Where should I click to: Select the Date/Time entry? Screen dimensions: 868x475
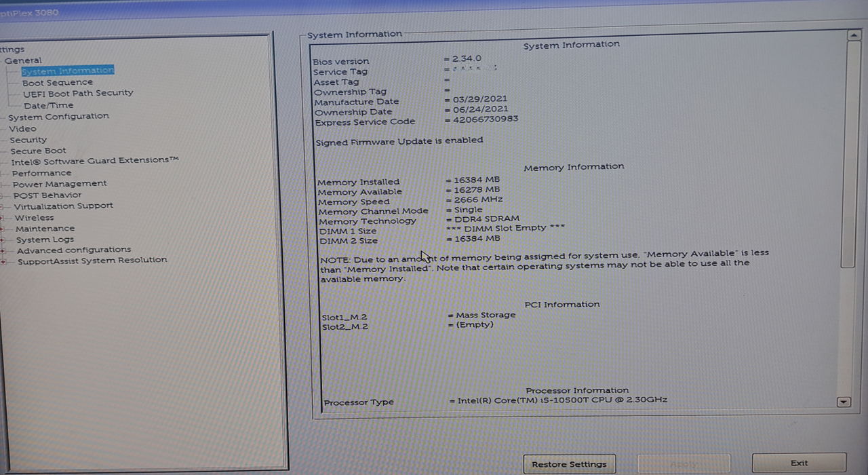coord(48,105)
